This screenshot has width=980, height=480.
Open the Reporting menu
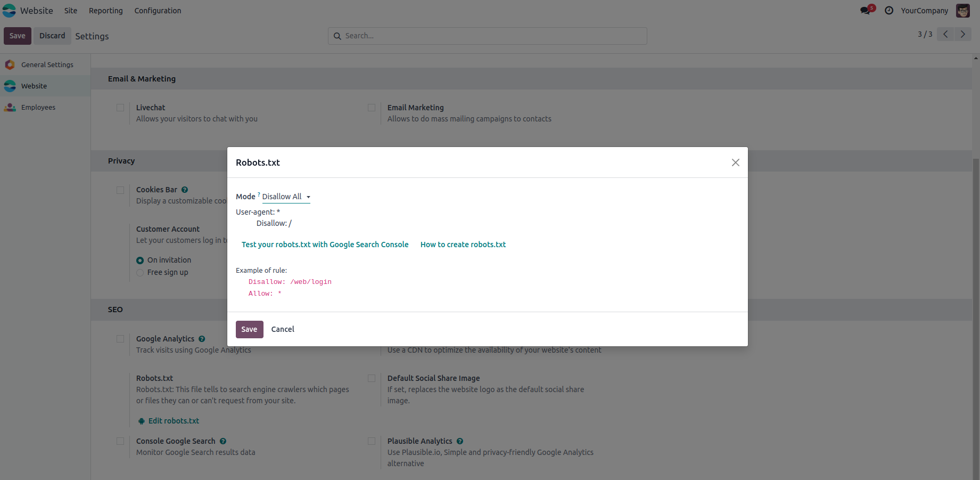105,11
